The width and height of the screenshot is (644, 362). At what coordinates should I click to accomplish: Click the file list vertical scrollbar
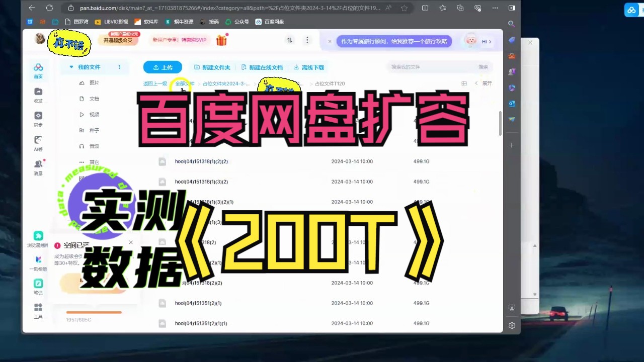point(500,123)
